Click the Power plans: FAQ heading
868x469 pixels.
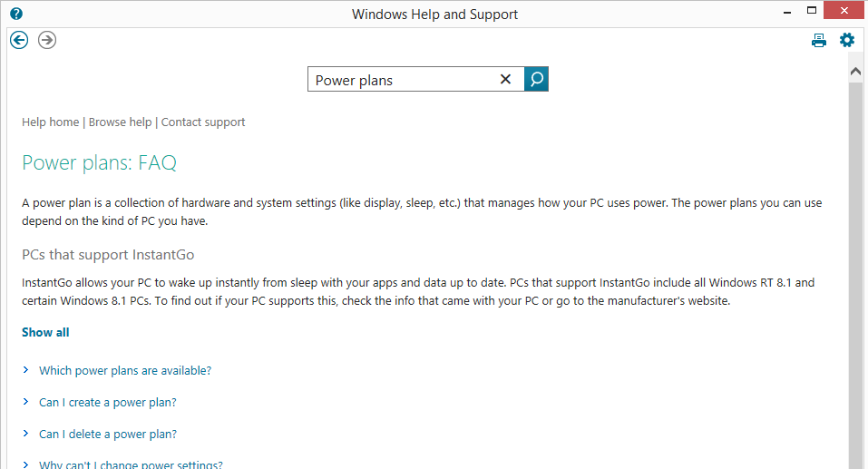click(x=99, y=162)
